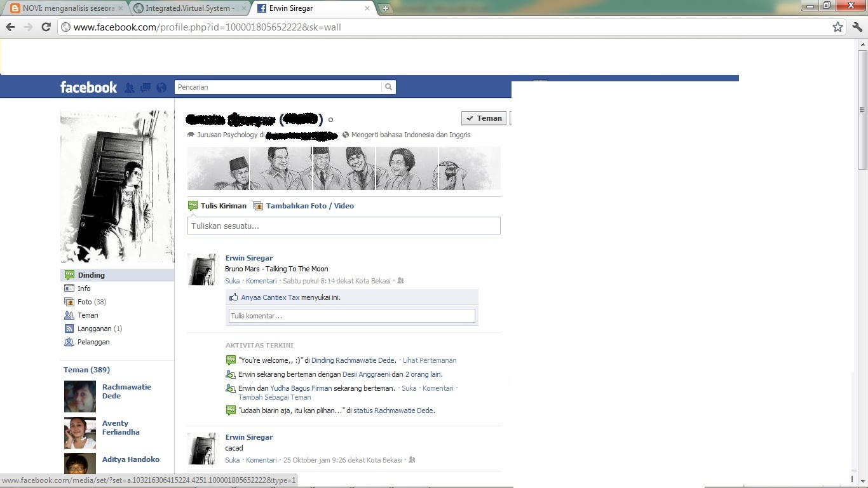Switch to Integrated.Virtual.System tab
Image resolution: width=868 pixels, height=488 pixels.
point(189,8)
